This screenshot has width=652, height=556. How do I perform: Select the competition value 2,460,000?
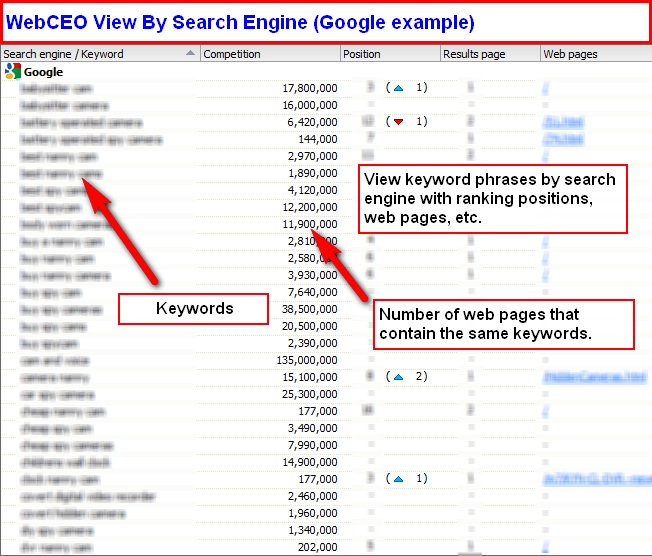(x=312, y=497)
